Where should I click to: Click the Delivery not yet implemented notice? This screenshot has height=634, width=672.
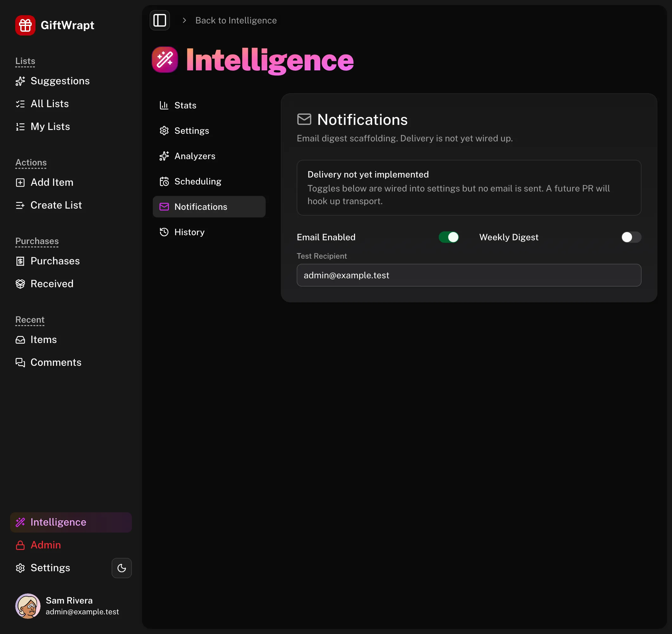point(469,188)
